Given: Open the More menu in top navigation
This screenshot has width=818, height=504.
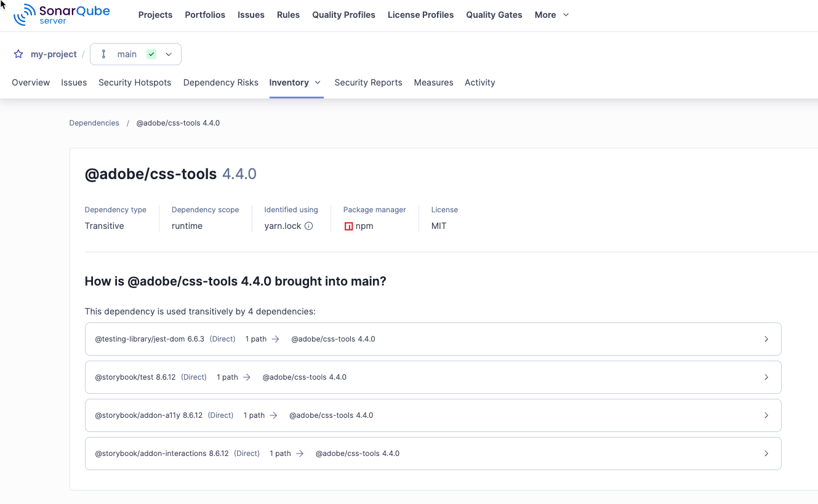Looking at the screenshot, I should point(551,15).
